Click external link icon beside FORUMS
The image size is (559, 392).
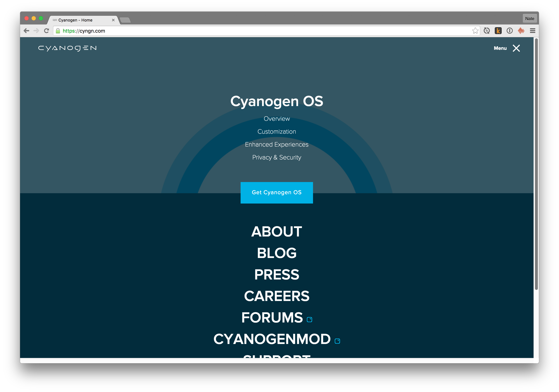click(309, 319)
